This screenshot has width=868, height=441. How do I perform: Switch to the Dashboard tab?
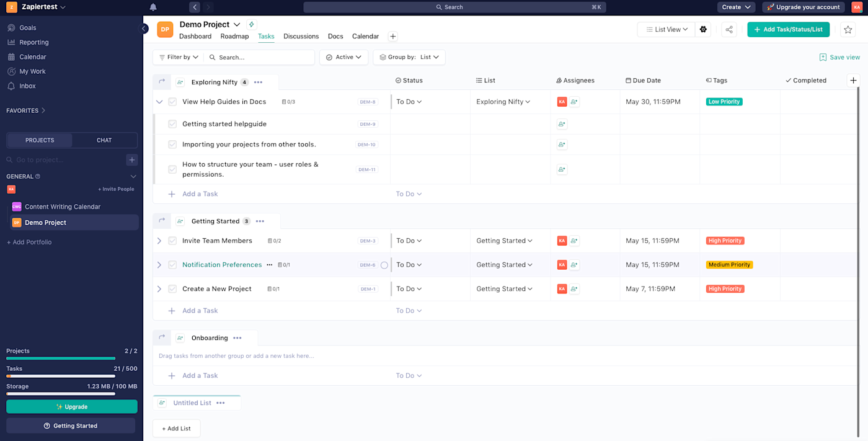coord(195,37)
